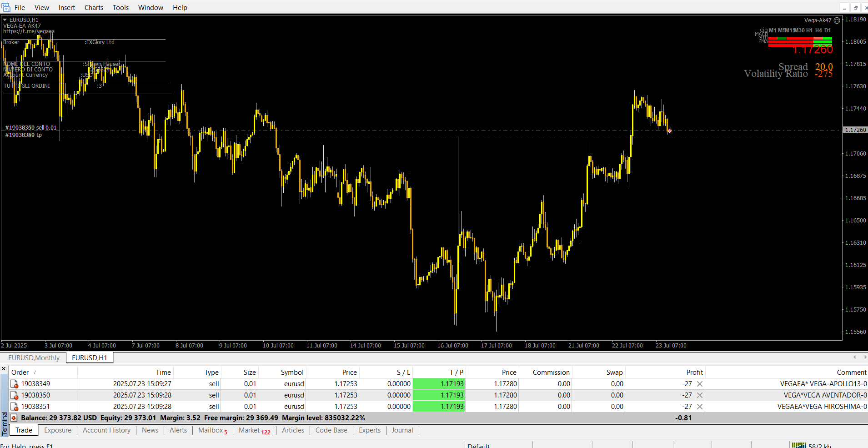
Task: Click the order icon beside ticket 19038349
Action: pos(14,384)
